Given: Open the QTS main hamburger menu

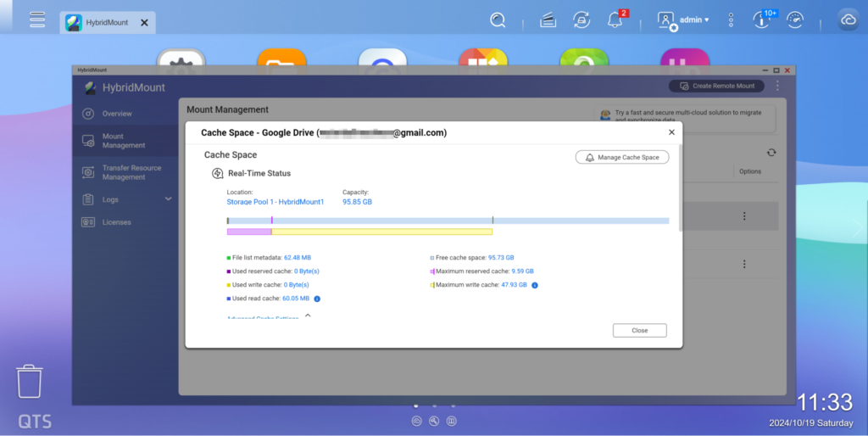Looking at the screenshot, I should click(37, 20).
